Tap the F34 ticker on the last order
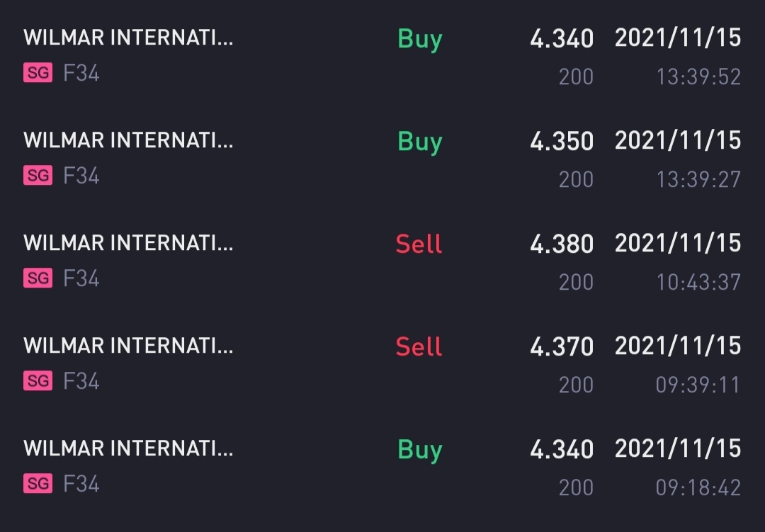Screen dimensions: 765x532 81,484
